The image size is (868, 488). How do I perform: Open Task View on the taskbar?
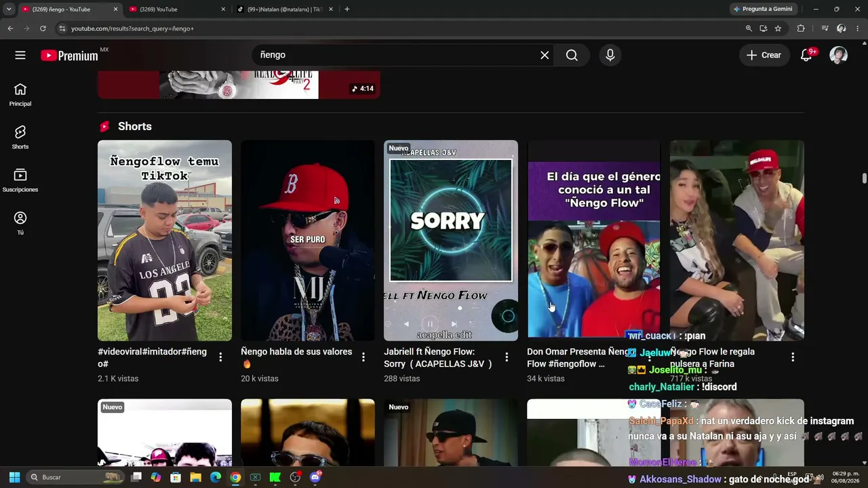point(136,477)
